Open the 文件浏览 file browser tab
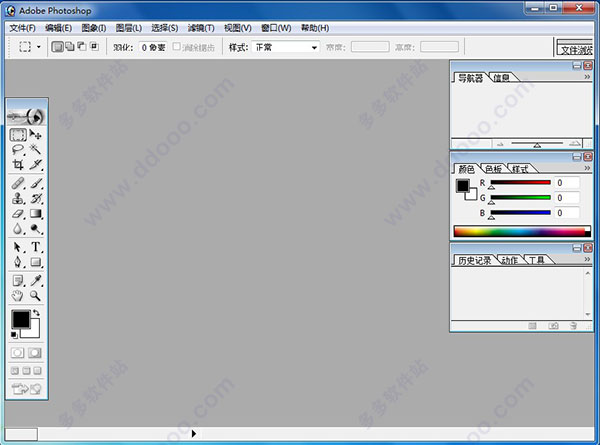 (576, 50)
